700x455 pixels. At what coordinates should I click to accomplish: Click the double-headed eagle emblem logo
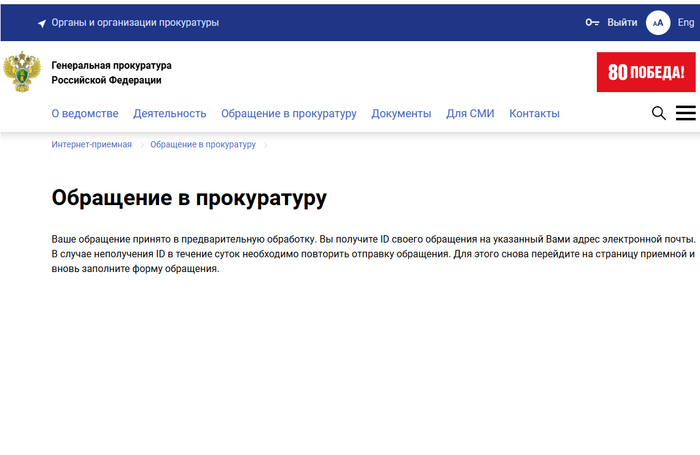(21, 72)
